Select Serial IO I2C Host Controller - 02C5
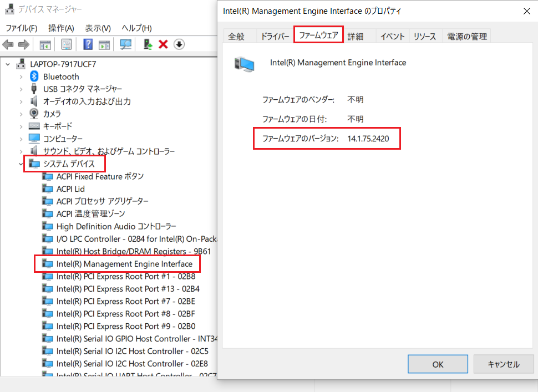538x392 pixels. (x=132, y=351)
